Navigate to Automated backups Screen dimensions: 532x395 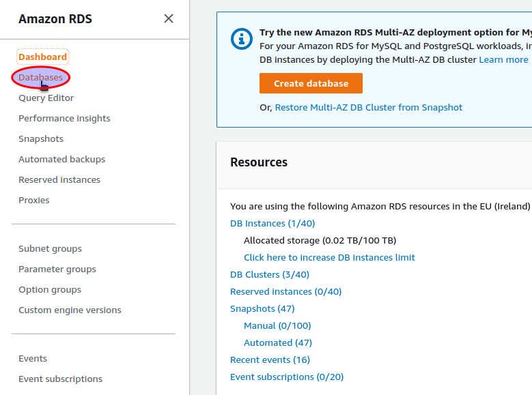[x=61, y=160]
